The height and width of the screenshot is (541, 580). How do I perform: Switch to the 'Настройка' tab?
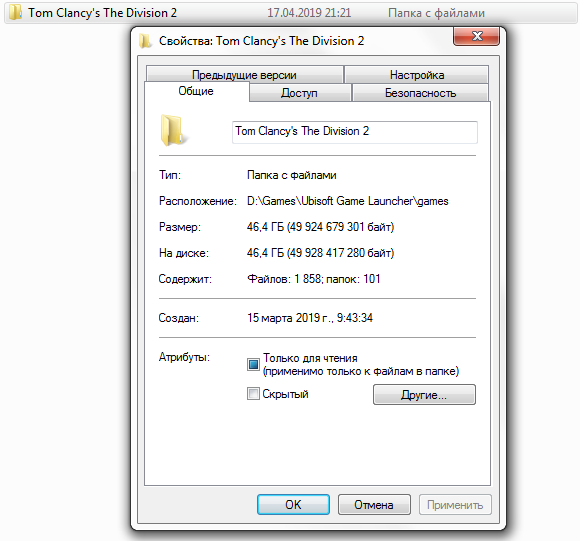point(417,75)
